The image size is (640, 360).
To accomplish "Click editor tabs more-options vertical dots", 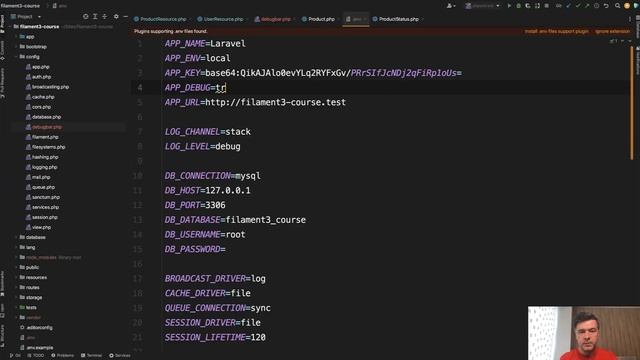I will pyautogui.click(x=629, y=19).
